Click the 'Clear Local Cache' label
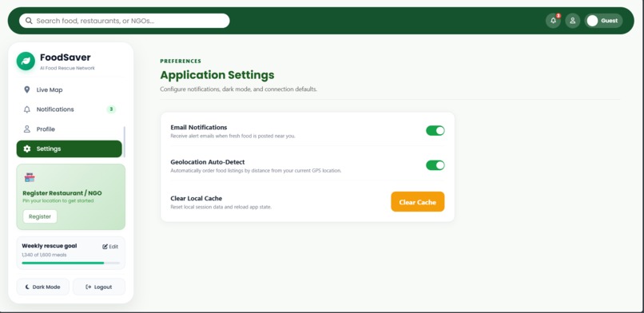The height and width of the screenshot is (313, 644). 197,199
